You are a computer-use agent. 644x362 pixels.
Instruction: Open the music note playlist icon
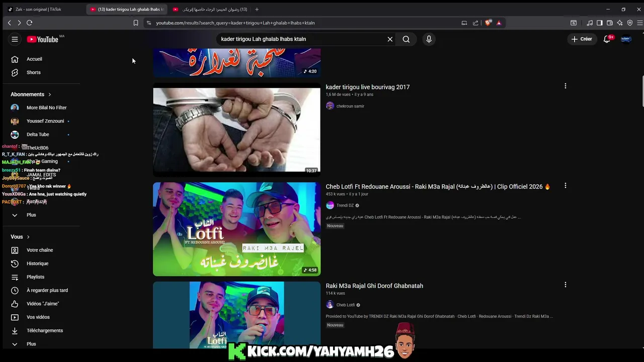(x=590, y=23)
